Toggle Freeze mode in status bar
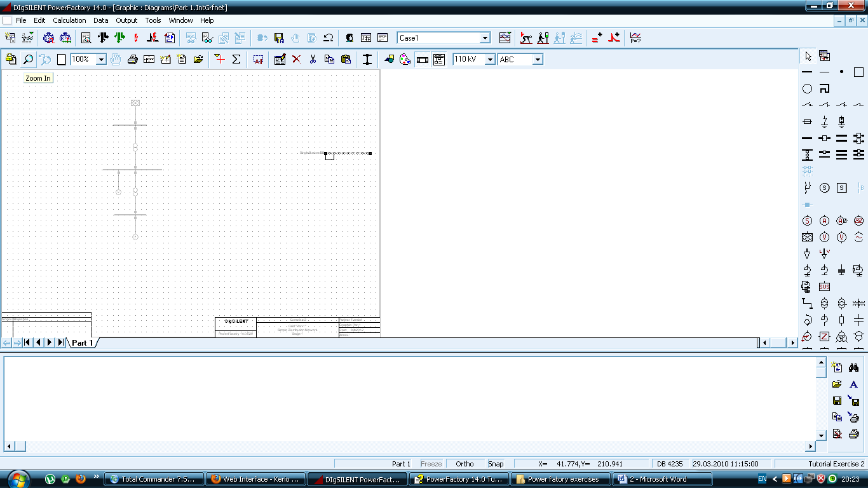Screen dimensions: 868x488 [431, 464]
